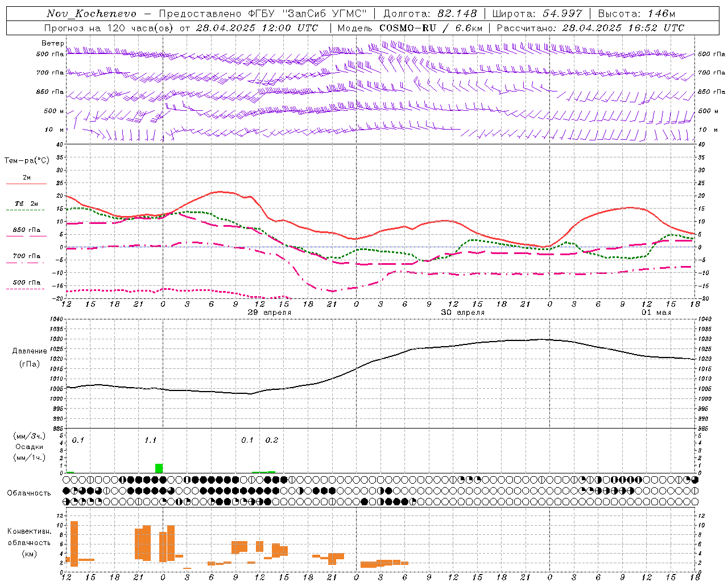Click calculated time "28.04.2025 16:52 UTC"
728x582 pixels.
[623, 28]
